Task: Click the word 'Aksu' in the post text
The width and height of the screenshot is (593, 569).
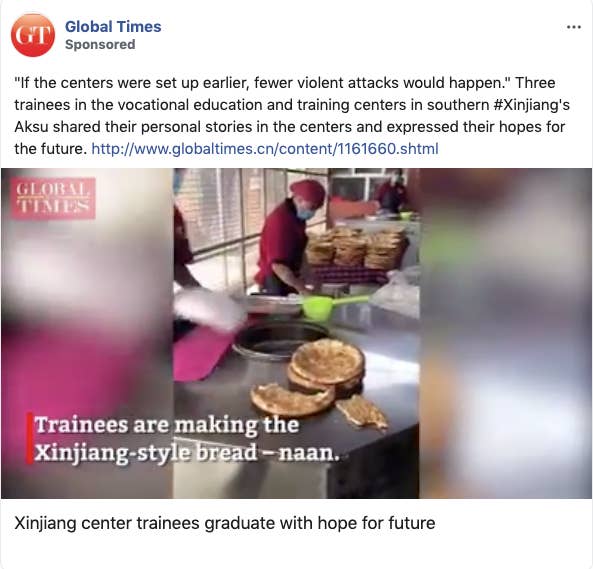Action: coord(31,127)
